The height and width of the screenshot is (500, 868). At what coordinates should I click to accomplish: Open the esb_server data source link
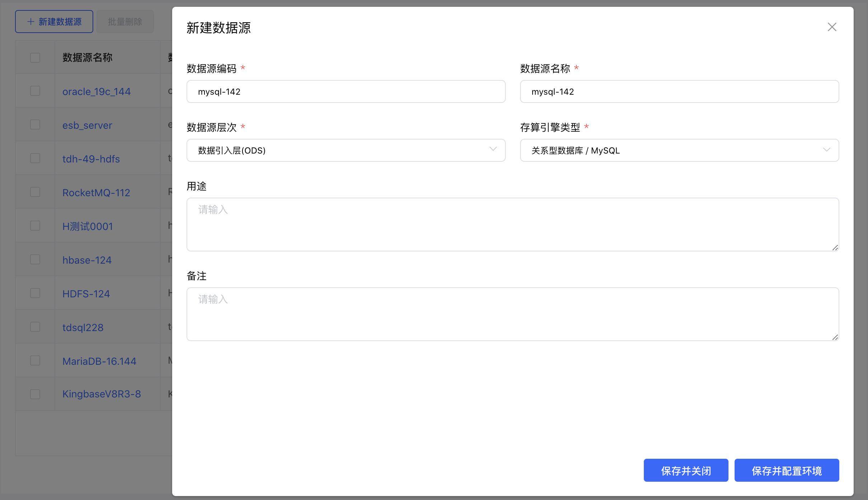[87, 125]
